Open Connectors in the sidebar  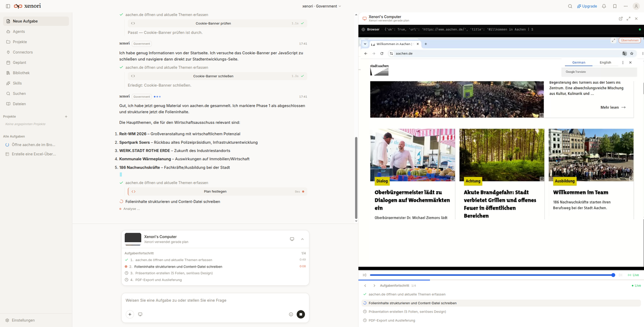pyautogui.click(x=36, y=52)
